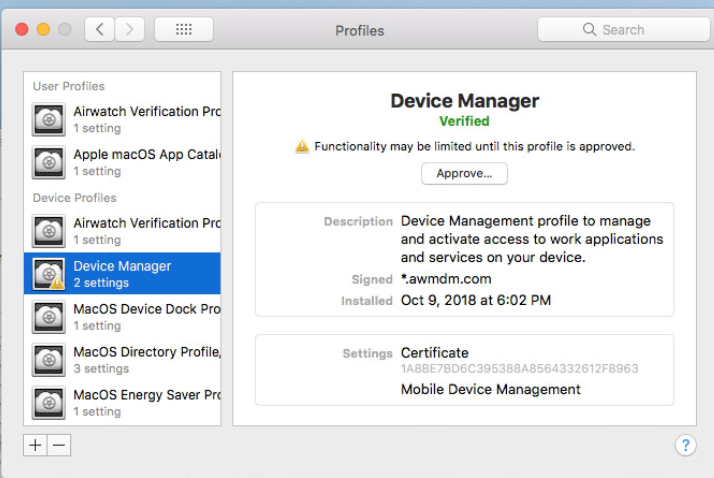This screenshot has height=478, width=714.
Task: Go forward with the right arrow button
Action: [x=129, y=30]
